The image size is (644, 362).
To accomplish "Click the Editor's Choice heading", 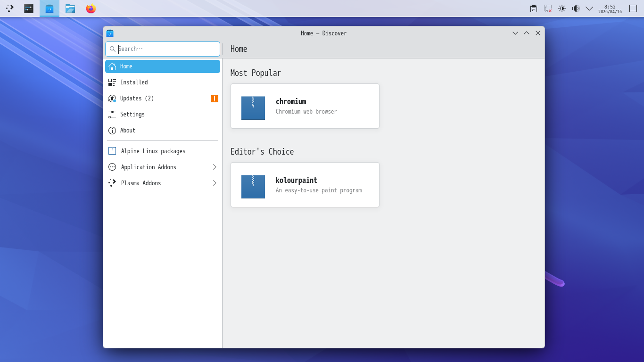I will pos(262,152).
